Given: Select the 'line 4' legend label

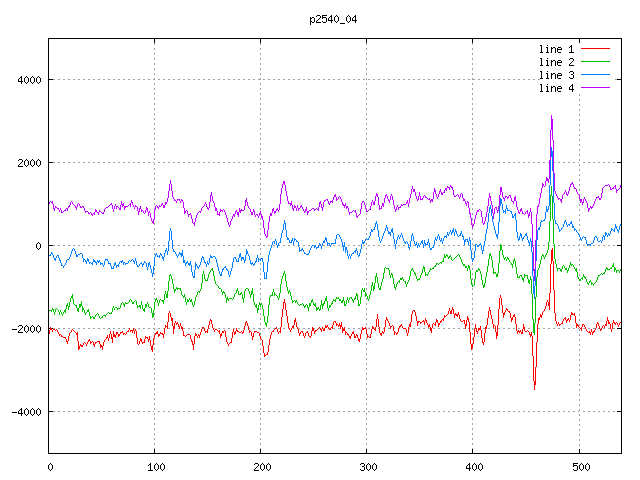Looking at the screenshot, I should click(x=557, y=88).
